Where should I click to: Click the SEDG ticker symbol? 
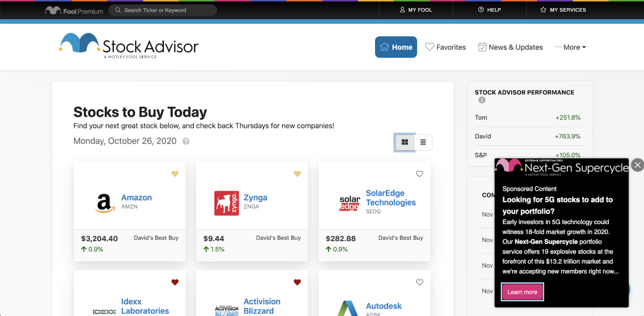coord(374,212)
